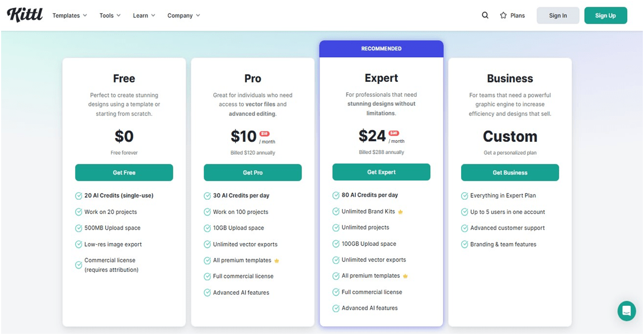Click crown icon beside Expert's All premium templates
Image resolution: width=644 pixels, height=335 pixels.
pyautogui.click(x=405, y=276)
